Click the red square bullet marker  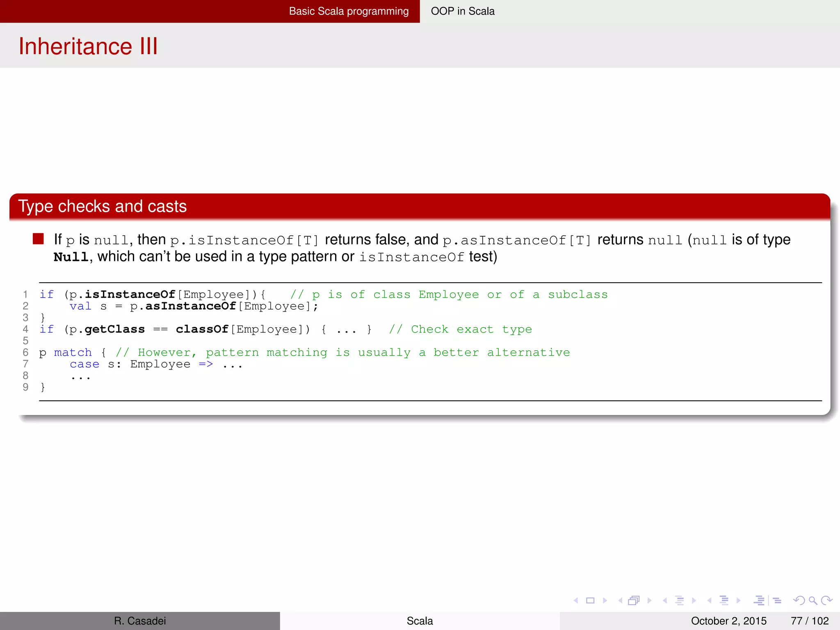click(x=38, y=239)
